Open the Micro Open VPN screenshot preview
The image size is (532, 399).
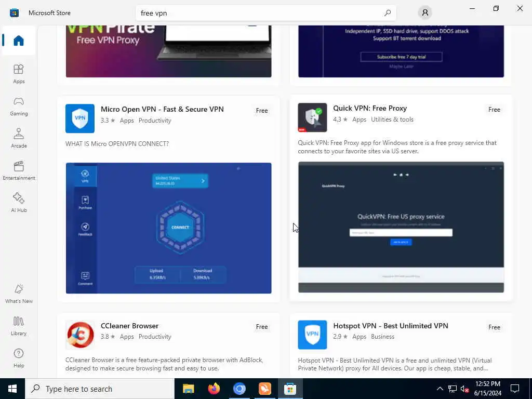(169, 228)
